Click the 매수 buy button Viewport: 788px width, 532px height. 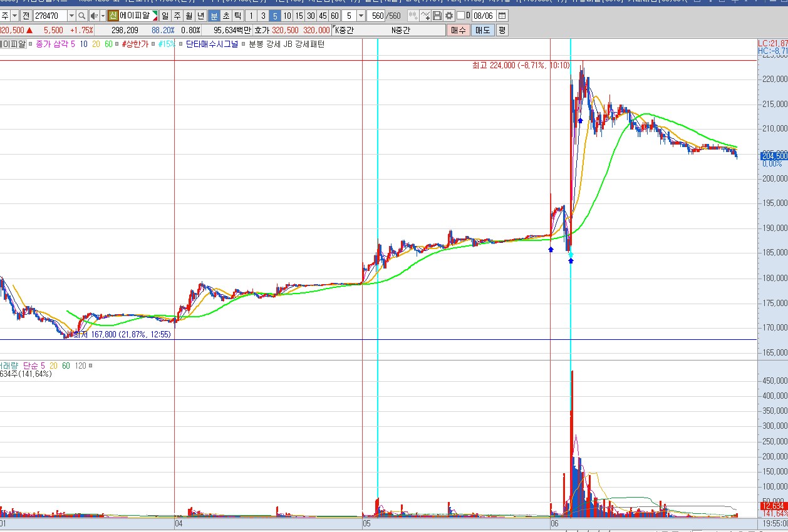pyautogui.click(x=459, y=30)
